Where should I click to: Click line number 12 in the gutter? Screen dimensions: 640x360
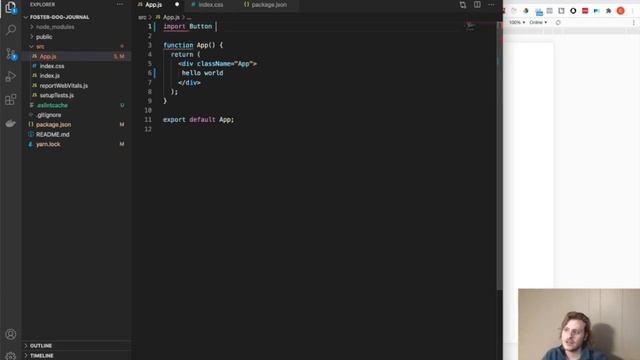(x=148, y=129)
